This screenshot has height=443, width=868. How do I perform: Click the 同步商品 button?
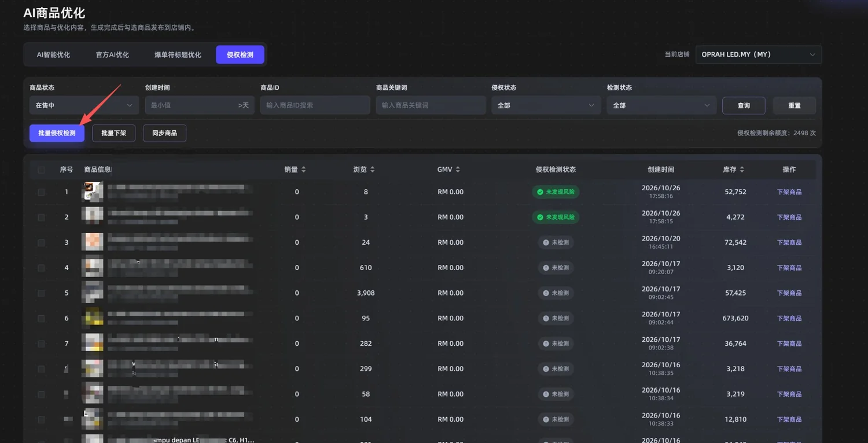165,133
